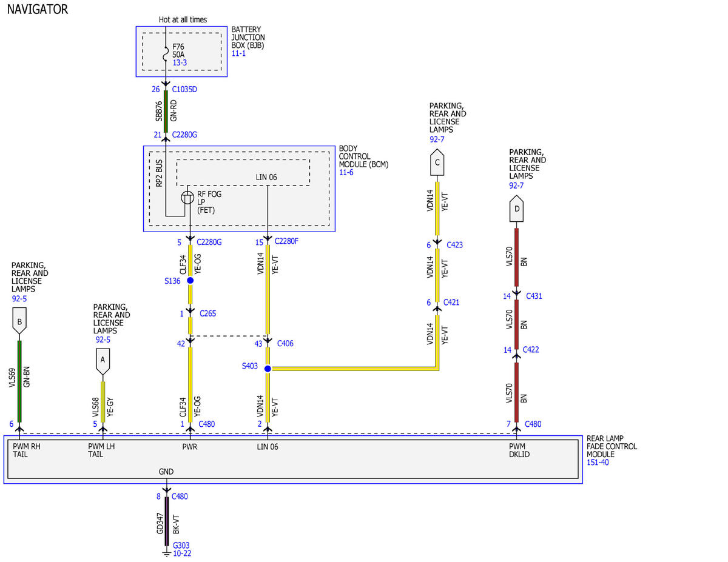Click pin number 43 at C406

point(259,344)
